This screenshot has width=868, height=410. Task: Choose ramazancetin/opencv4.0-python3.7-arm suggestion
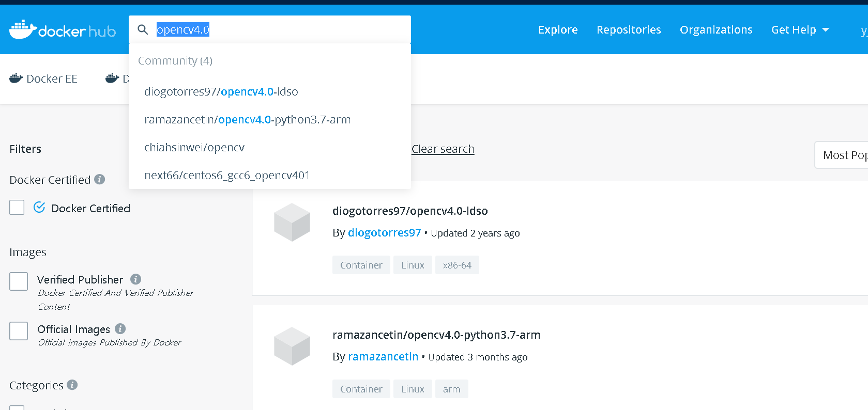[x=270, y=119]
